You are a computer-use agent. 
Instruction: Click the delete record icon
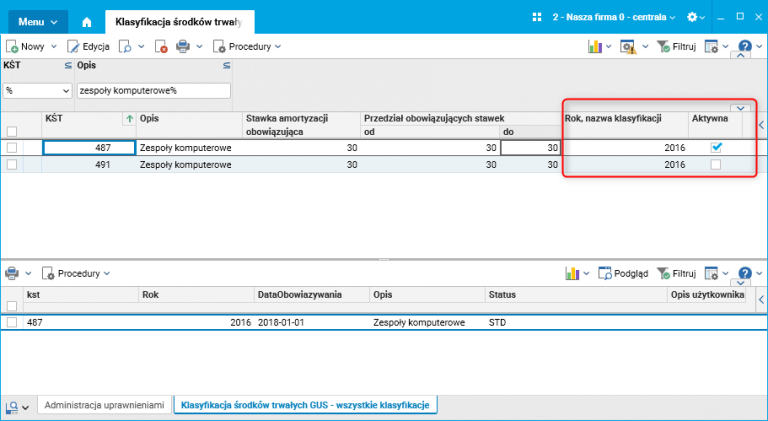(x=161, y=47)
